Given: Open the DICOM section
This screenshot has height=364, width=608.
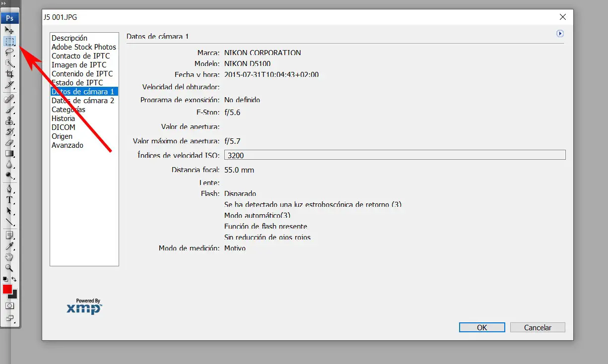Looking at the screenshot, I should (64, 127).
